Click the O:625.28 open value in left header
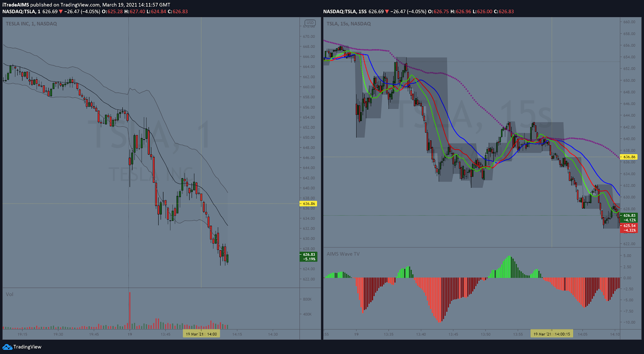This screenshot has height=354, width=644. click(x=112, y=12)
